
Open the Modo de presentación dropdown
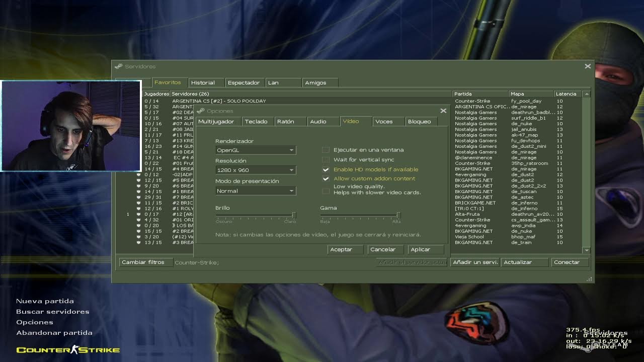click(x=256, y=191)
